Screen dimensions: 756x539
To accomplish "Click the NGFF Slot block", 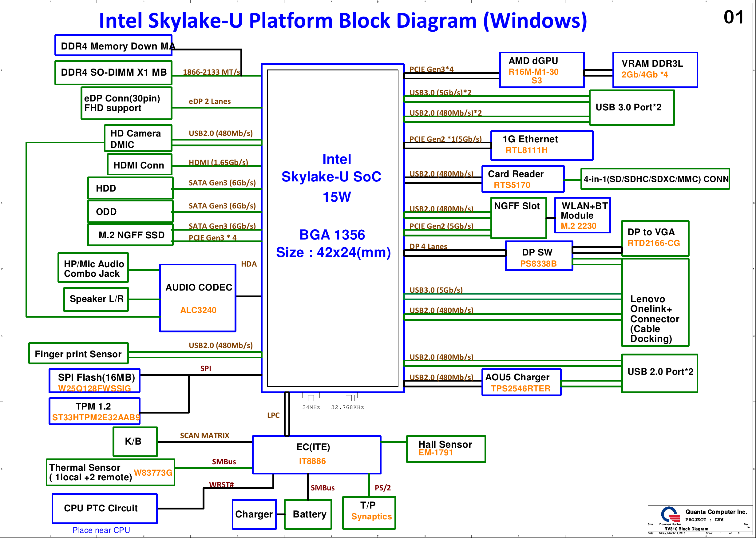I will tap(519, 218).
